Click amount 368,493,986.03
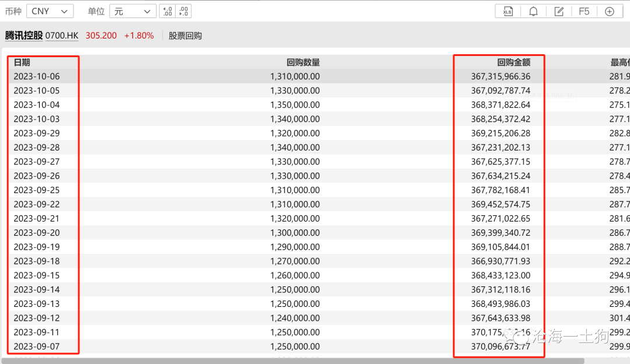Image resolution: width=630 pixels, height=364 pixels. [x=501, y=304]
